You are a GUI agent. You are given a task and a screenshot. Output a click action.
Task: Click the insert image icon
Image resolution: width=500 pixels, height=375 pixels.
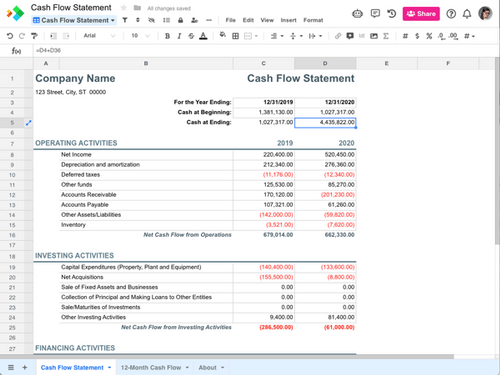tap(374, 36)
